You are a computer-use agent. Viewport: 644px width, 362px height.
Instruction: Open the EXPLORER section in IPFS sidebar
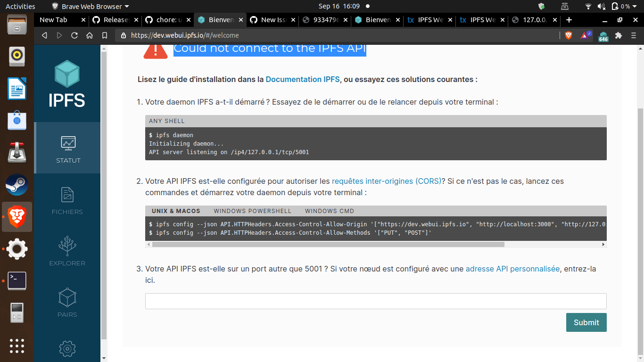click(67, 250)
